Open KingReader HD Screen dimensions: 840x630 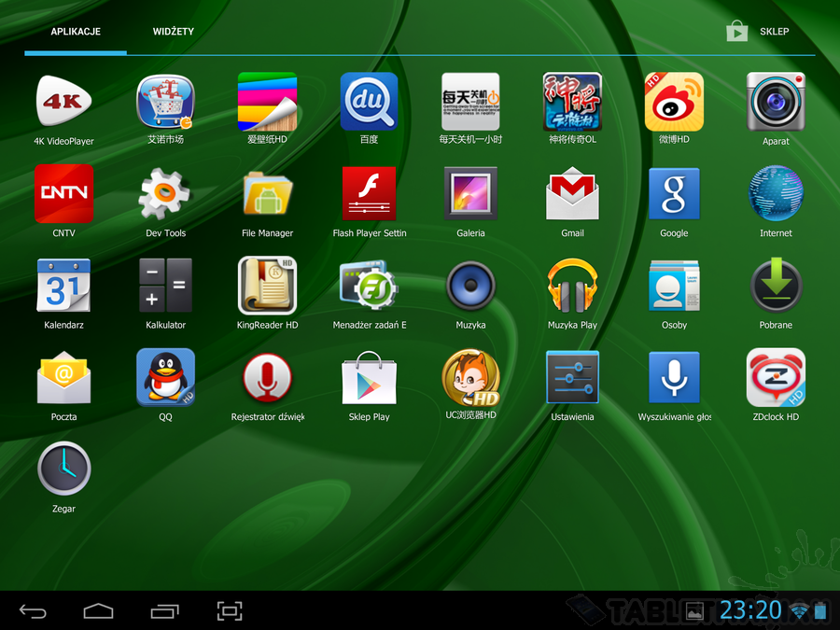point(267,286)
